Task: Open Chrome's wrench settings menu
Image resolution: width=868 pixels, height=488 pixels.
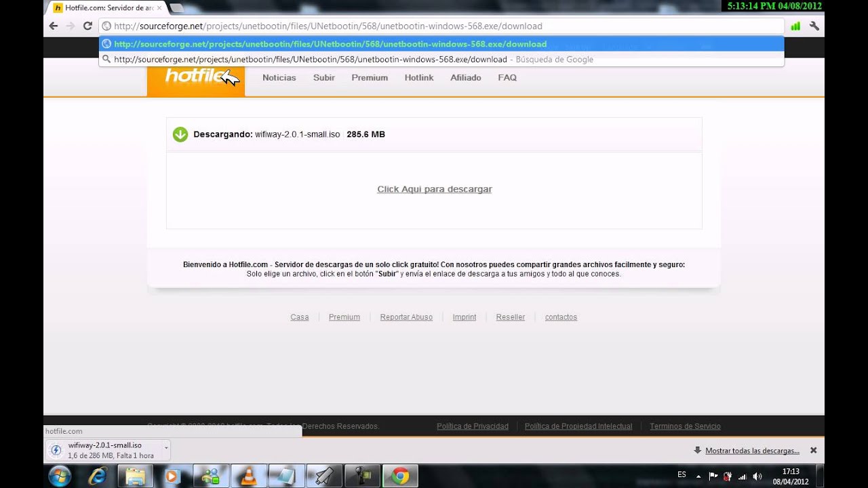Action: coord(814,26)
